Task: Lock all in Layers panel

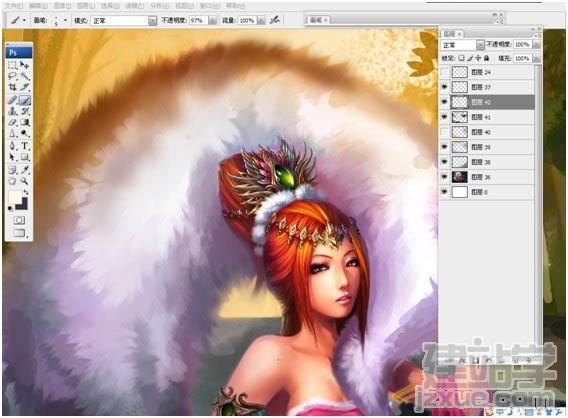Action: [486, 58]
